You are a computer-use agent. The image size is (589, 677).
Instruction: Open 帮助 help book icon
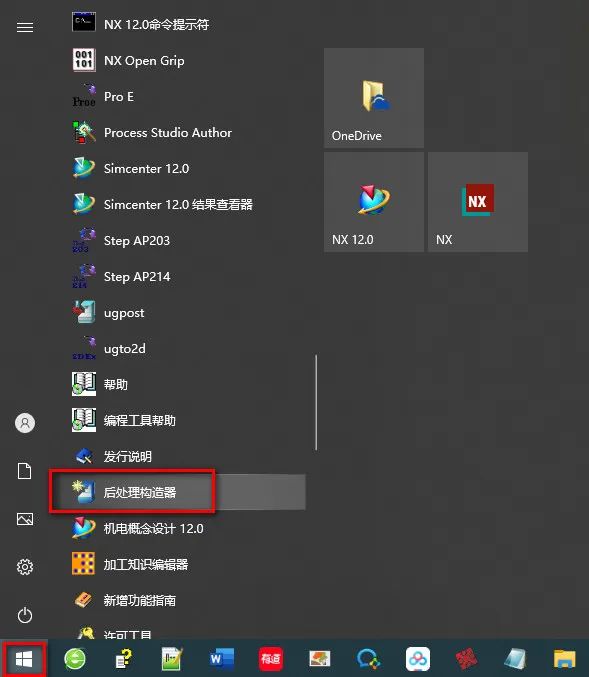point(83,384)
